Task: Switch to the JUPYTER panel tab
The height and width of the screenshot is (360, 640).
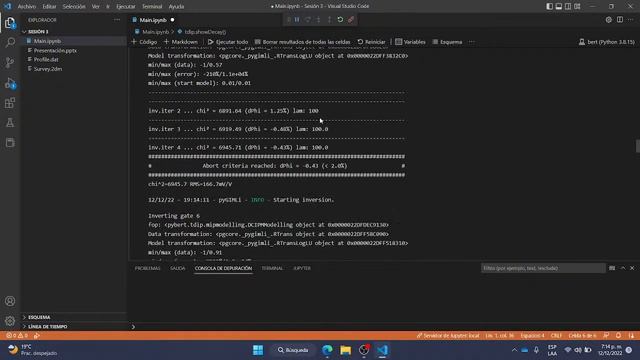Action: pos(302,268)
